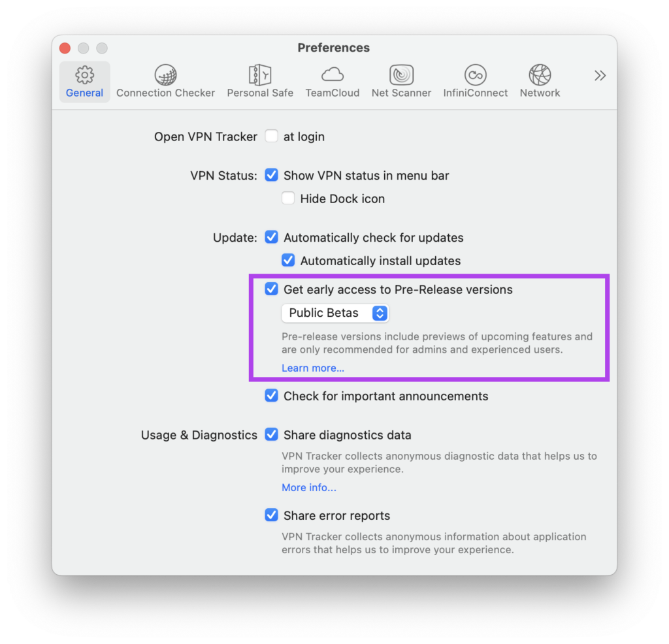The height and width of the screenshot is (644, 669).
Task: Uncheck Automatically install updates
Action: tap(288, 260)
